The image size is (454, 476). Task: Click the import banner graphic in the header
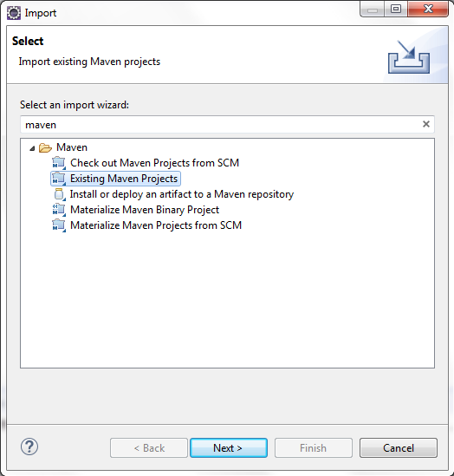click(x=409, y=57)
